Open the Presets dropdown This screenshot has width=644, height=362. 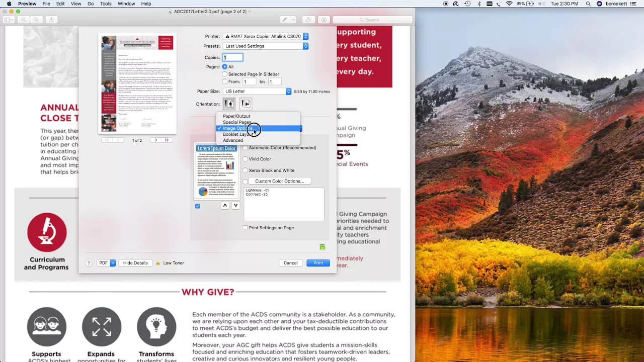point(266,46)
